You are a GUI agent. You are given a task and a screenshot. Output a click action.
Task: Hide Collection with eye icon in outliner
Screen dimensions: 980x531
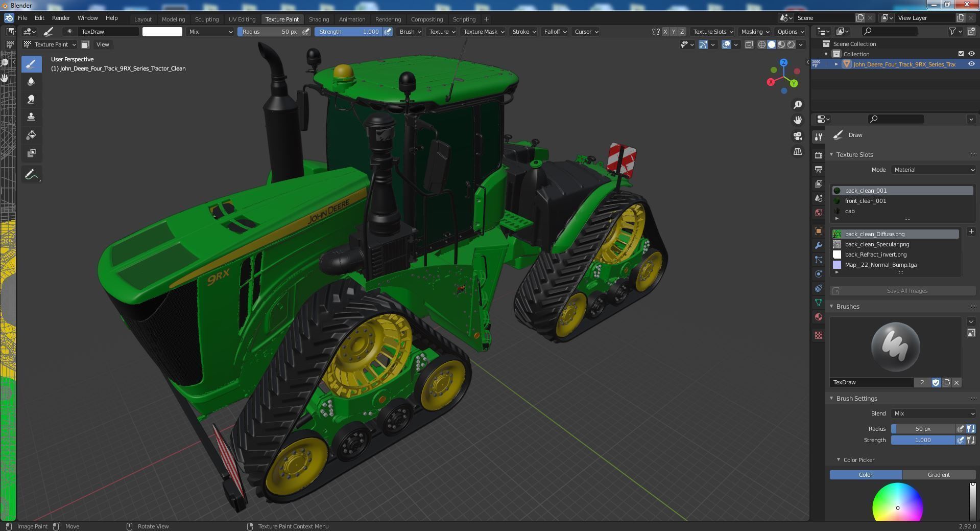pyautogui.click(x=971, y=54)
